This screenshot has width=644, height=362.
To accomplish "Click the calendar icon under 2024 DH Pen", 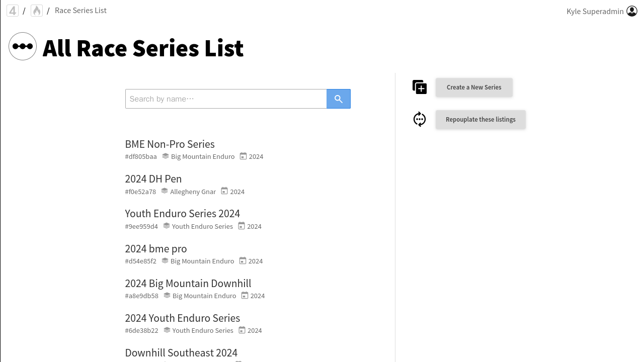I will tap(224, 191).
